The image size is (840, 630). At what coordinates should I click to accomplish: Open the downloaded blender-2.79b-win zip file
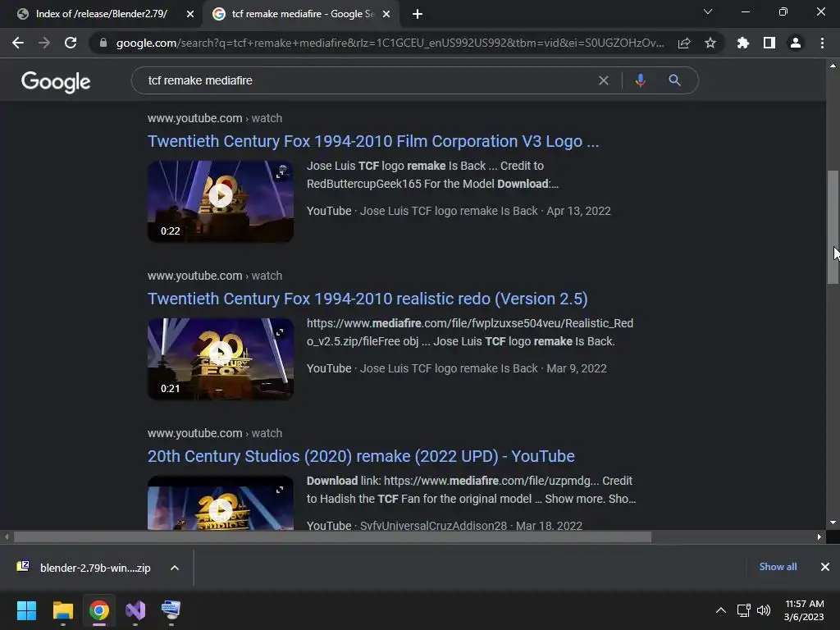coord(85,568)
